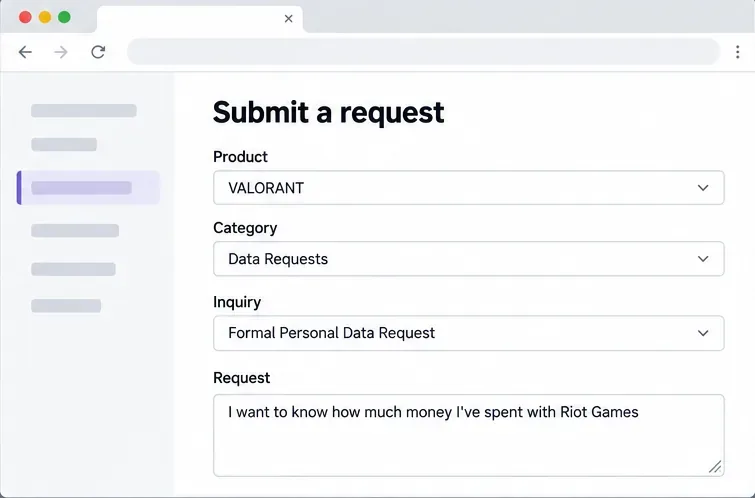The height and width of the screenshot is (498, 755).
Task: Open the Inquiry dropdown Formal Personal Data Request
Action: click(469, 333)
